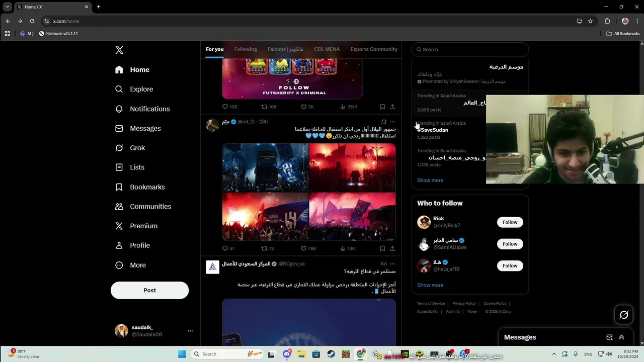Expand the Messages drawer
Viewport: 644px width, 362px height.
pyautogui.click(x=621, y=337)
